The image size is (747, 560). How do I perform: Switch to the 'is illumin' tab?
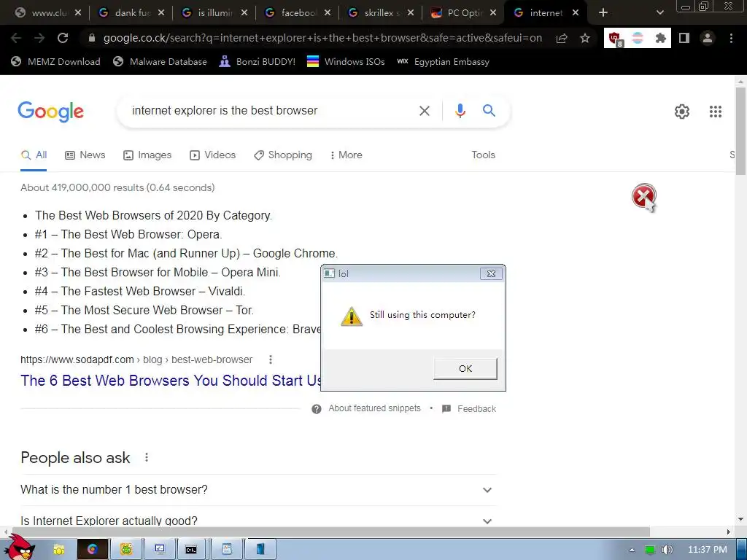coord(214,13)
